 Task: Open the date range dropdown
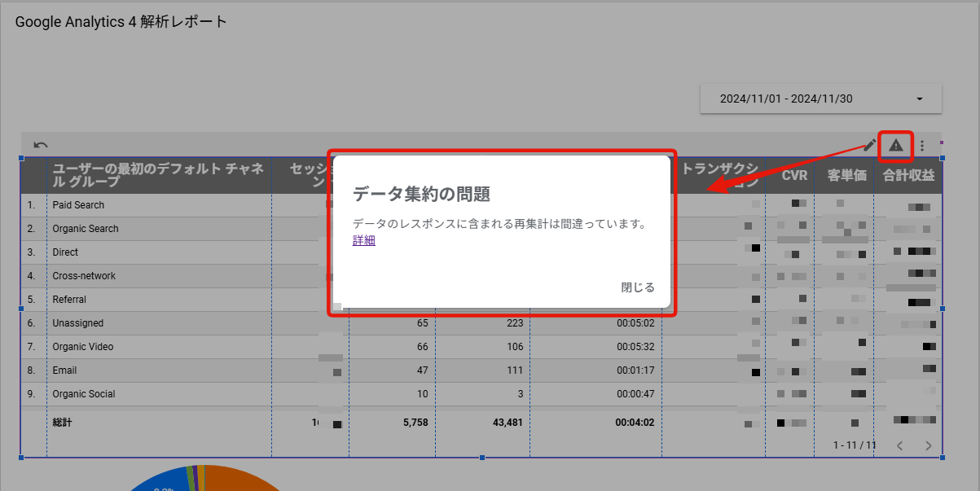[x=821, y=99]
